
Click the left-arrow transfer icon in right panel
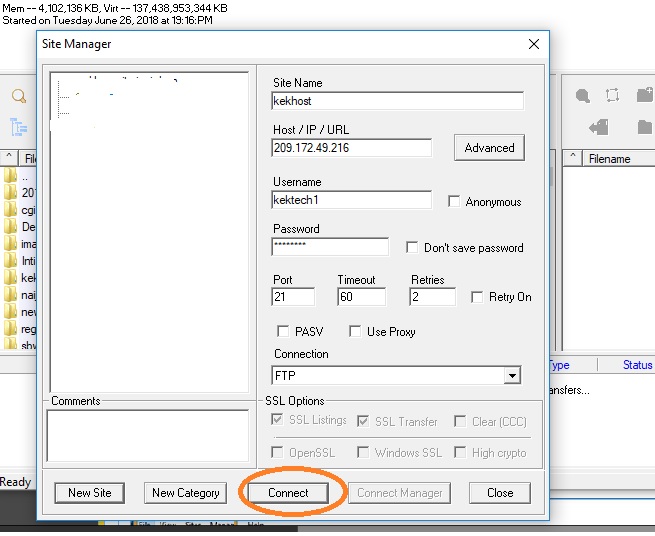(x=599, y=127)
